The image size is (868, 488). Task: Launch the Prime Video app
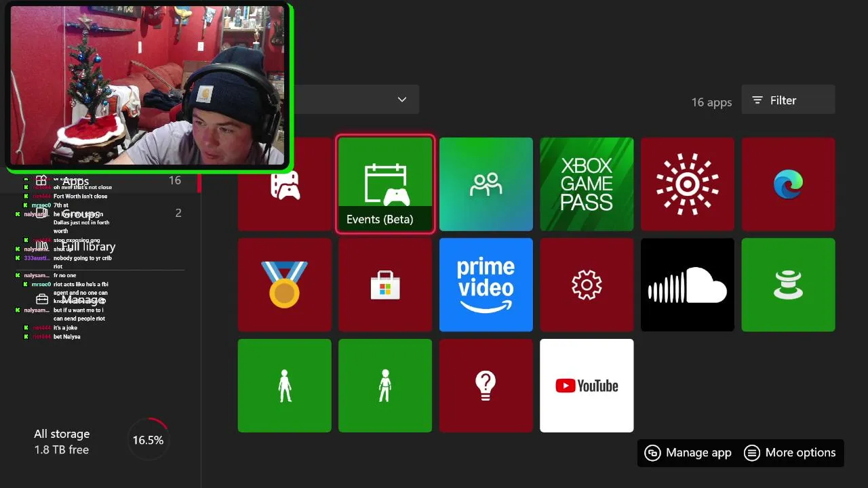point(486,285)
